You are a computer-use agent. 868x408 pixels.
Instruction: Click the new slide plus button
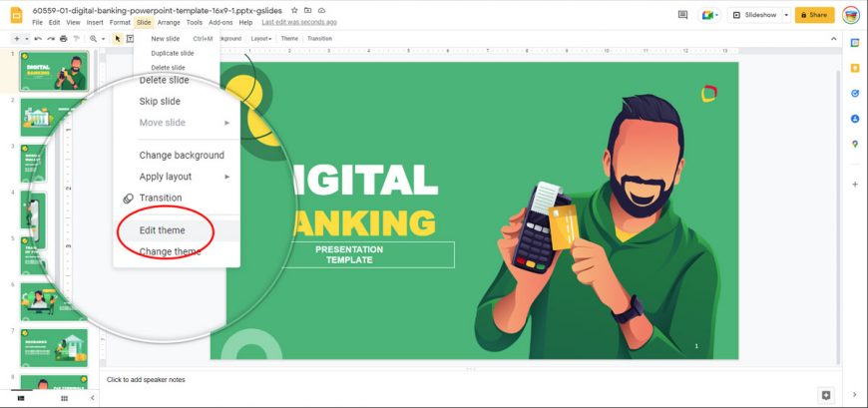tap(17, 39)
